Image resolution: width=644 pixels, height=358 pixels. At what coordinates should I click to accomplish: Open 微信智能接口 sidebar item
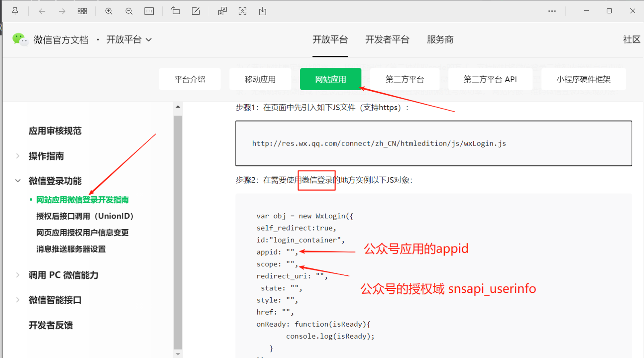(55, 300)
